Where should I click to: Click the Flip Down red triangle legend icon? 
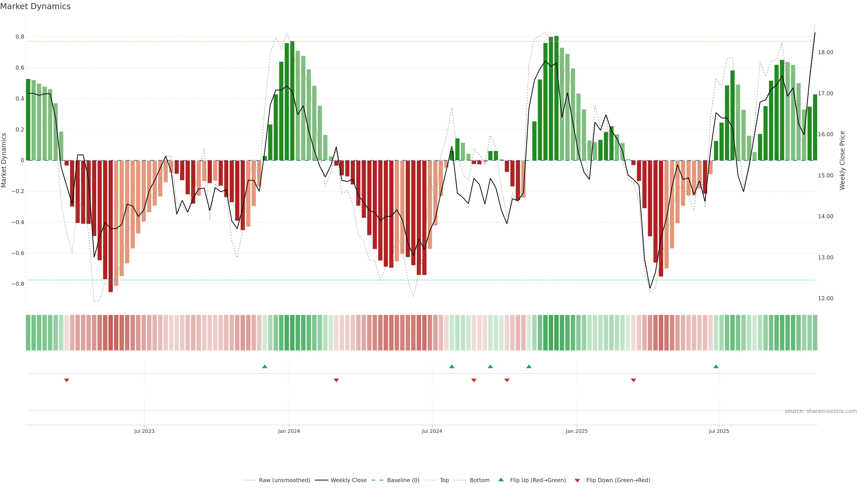[577, 481]
